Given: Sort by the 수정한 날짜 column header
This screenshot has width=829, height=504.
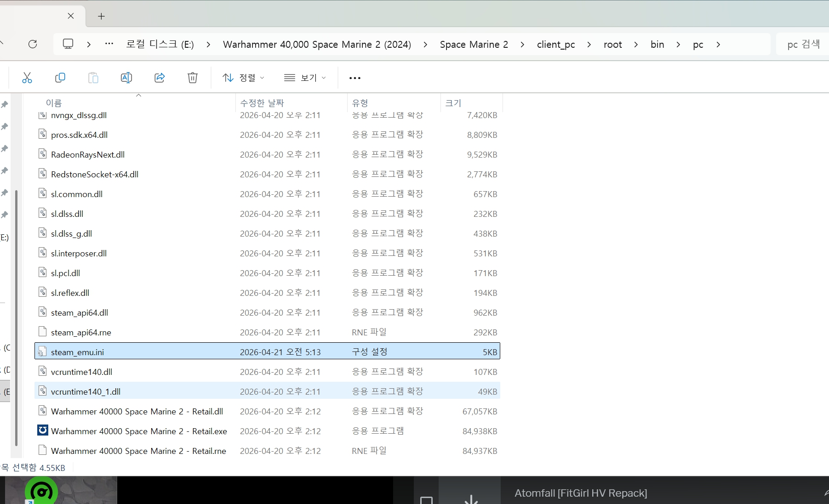Looking at the screenshot, I should pyautogui.click(x=262, y=103).
